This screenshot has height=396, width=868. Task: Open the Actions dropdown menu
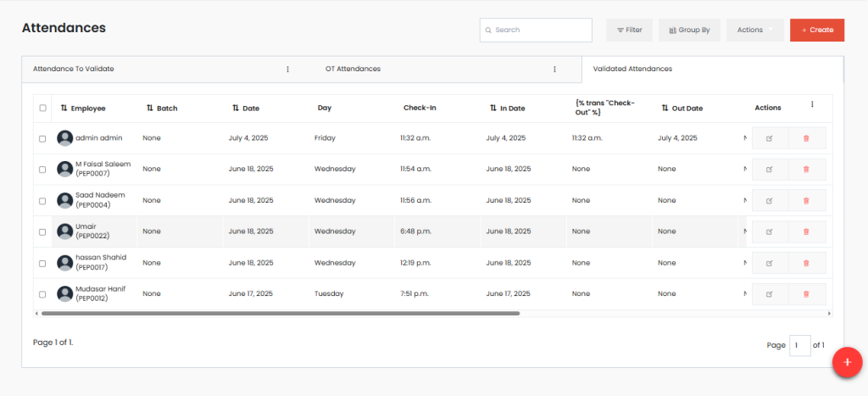754,30
